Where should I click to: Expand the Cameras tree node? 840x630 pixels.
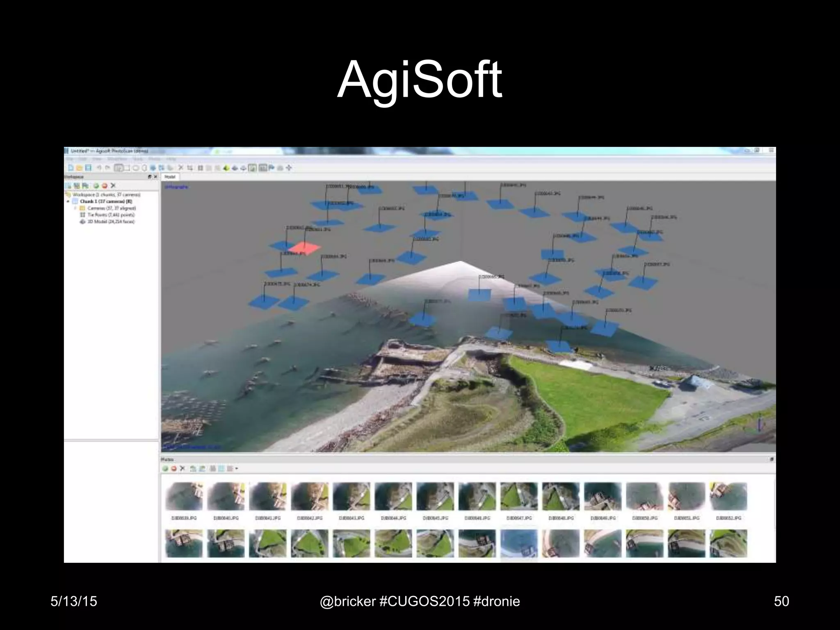[x=75, y=208]
